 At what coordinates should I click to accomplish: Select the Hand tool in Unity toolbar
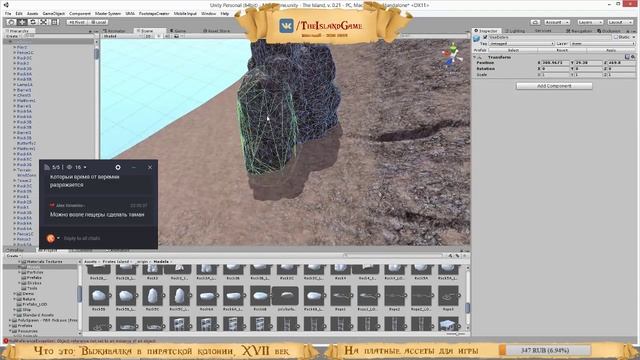coord(12,22)
